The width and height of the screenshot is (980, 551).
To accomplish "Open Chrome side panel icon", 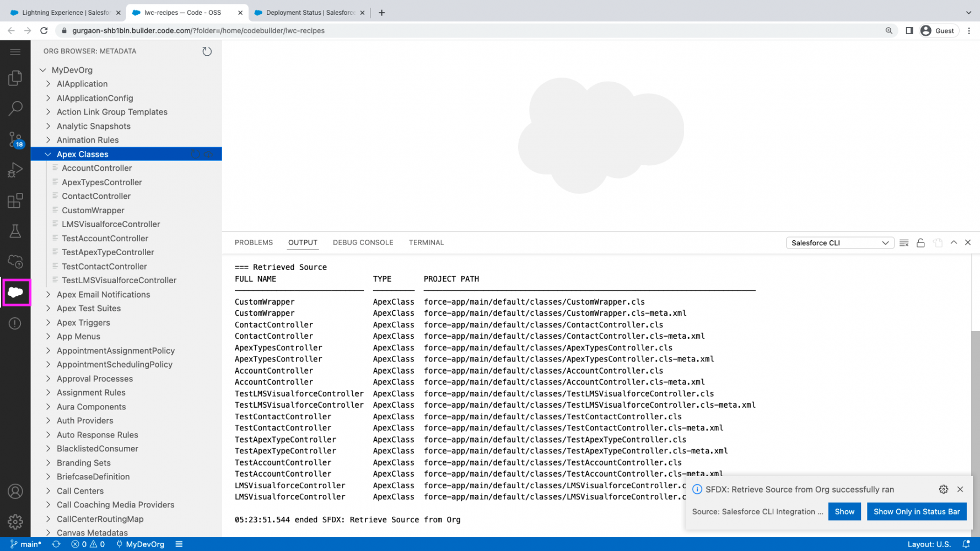I will [909, 31].
